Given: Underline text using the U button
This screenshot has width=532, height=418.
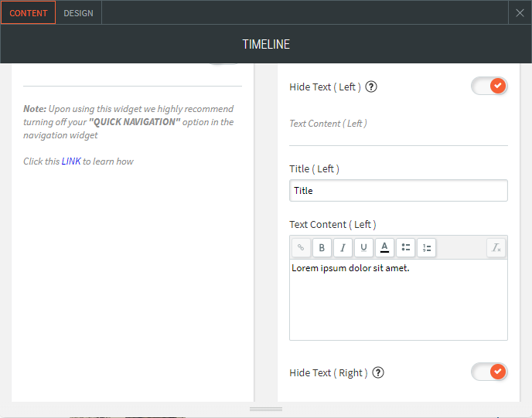Looking at the screenshot, I should tap(363, 247).
